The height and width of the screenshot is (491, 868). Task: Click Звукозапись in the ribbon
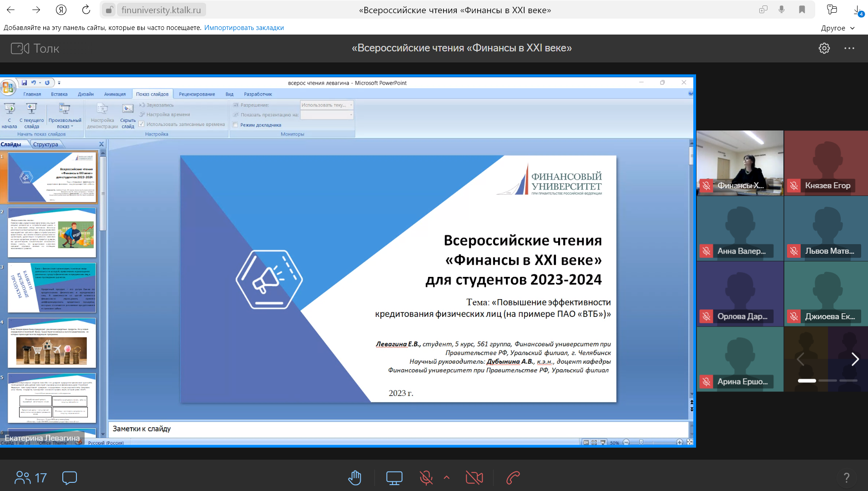point(156,105)
